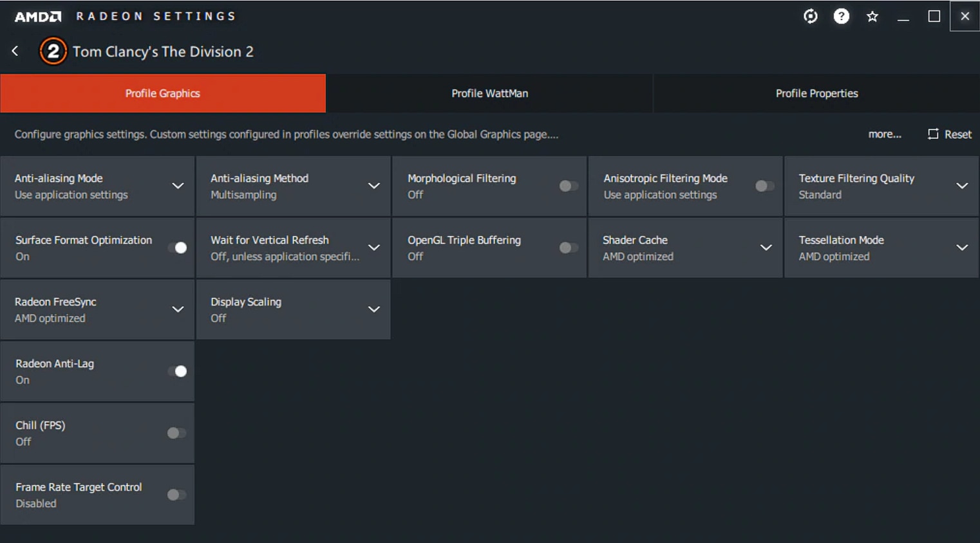Screen dimensions: 980x543
Task: Click the Morphological Filtering label
Action: click(462, 178)
